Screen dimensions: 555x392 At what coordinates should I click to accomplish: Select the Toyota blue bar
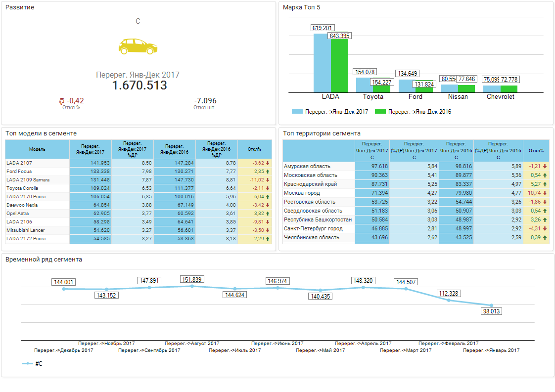pos(365,85)
